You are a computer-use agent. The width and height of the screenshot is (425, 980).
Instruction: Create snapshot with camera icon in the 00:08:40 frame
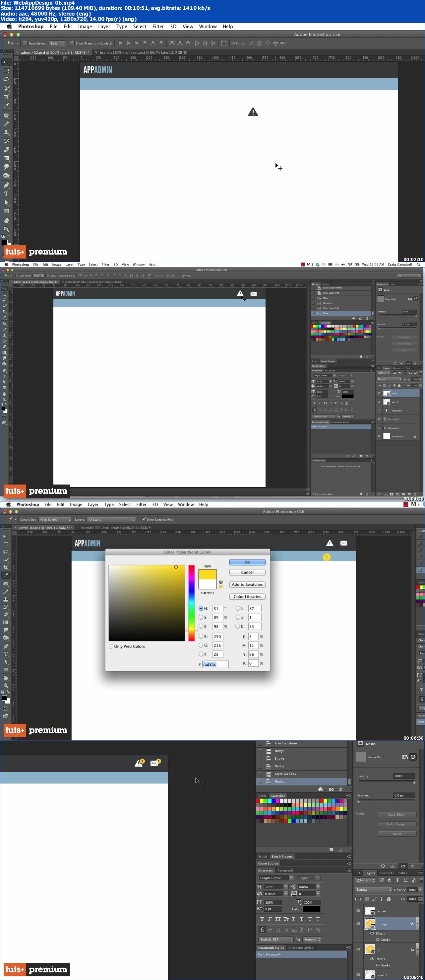[331, 789]
